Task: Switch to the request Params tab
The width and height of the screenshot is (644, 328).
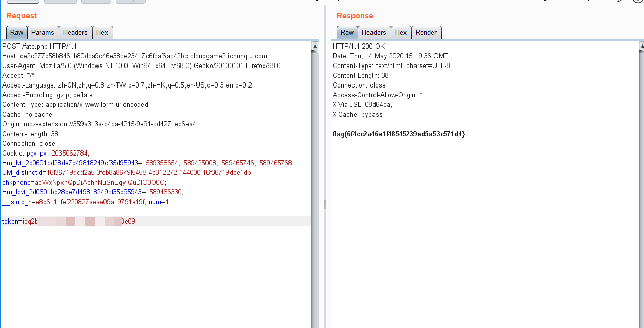Action: coord(43,32)
